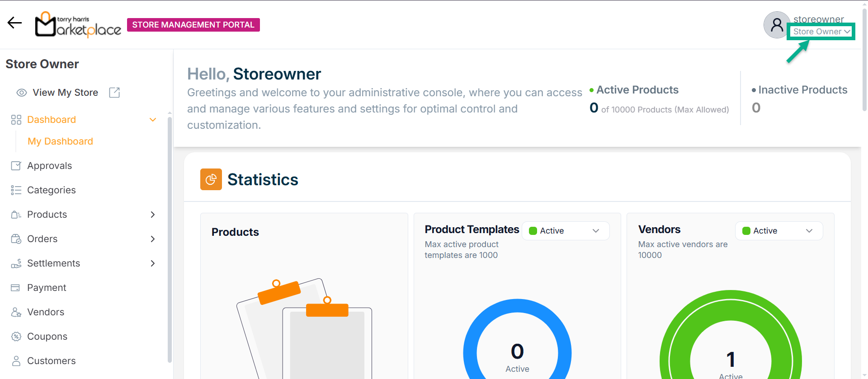Screen dimensions: 868x379
Task: Click the external link icon beside View My Store
Action: tap(114, 93)
